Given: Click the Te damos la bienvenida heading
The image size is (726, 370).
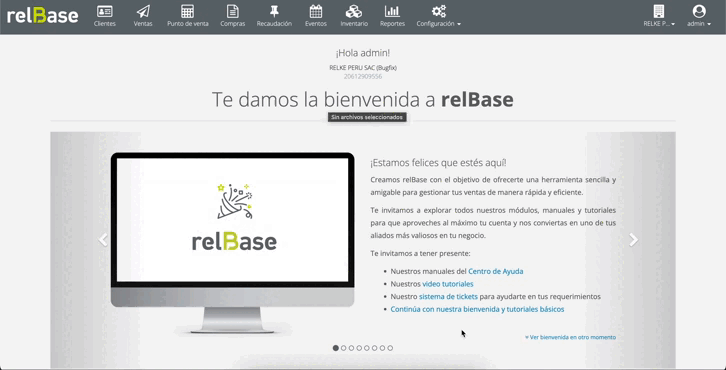Looking at the screenshot, I should point(363,100).
